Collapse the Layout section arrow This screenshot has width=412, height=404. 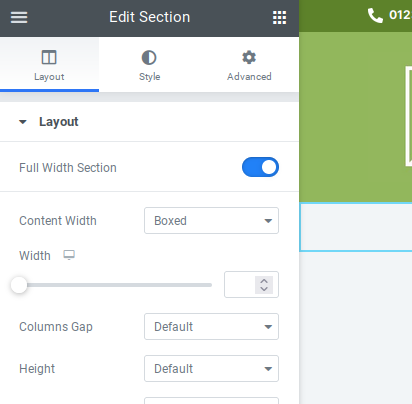click(x=23, y=122)
